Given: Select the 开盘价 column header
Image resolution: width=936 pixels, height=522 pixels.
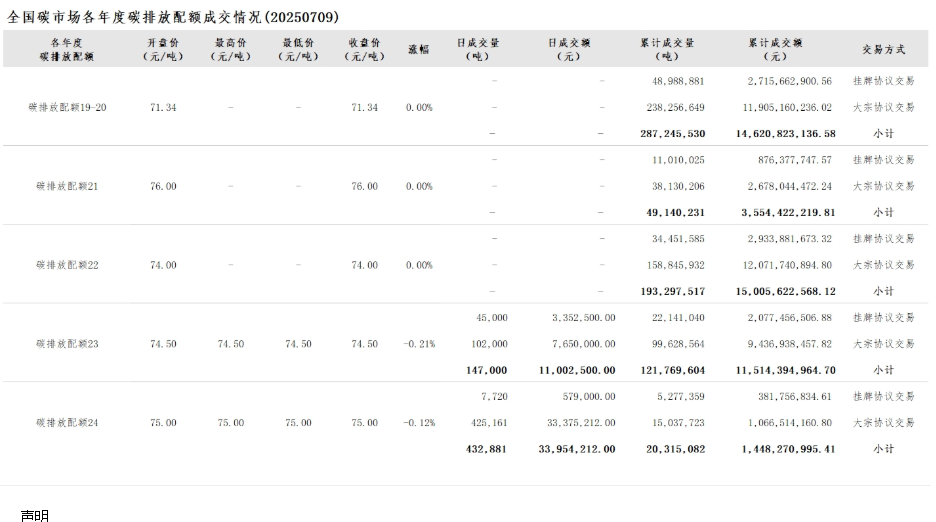Looking at the screenshot, I should point(163,49).
